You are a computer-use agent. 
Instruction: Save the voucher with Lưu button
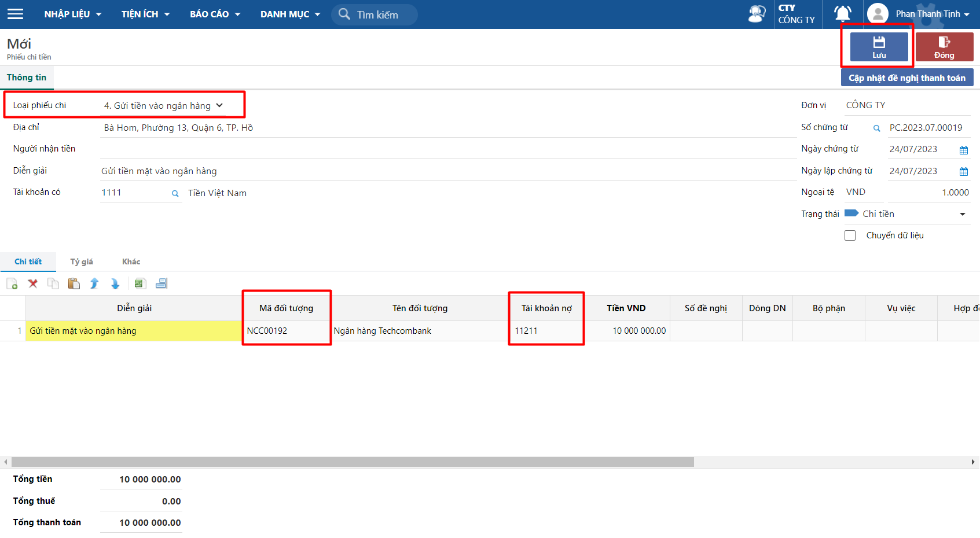pos(879,47)
